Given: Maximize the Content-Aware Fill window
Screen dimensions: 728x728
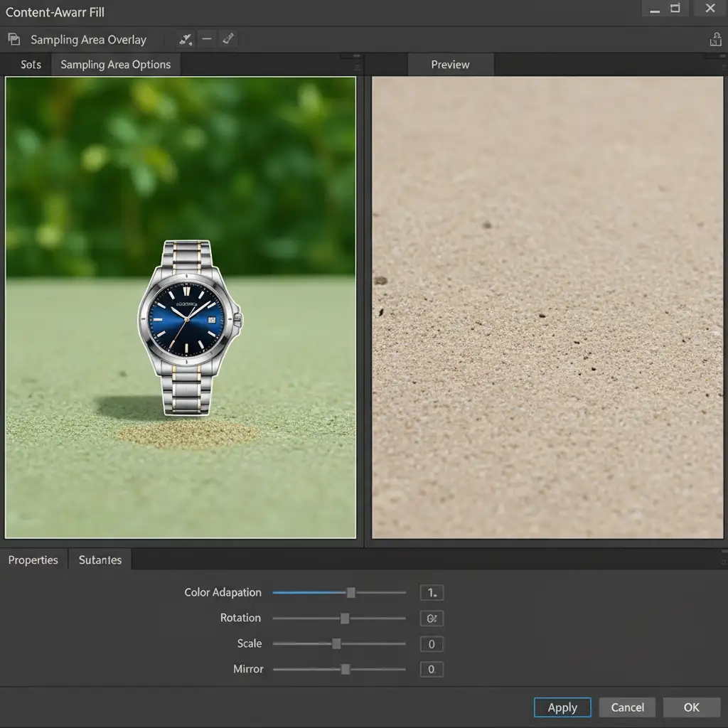Looking at the screenshot, I should (675, 9).
